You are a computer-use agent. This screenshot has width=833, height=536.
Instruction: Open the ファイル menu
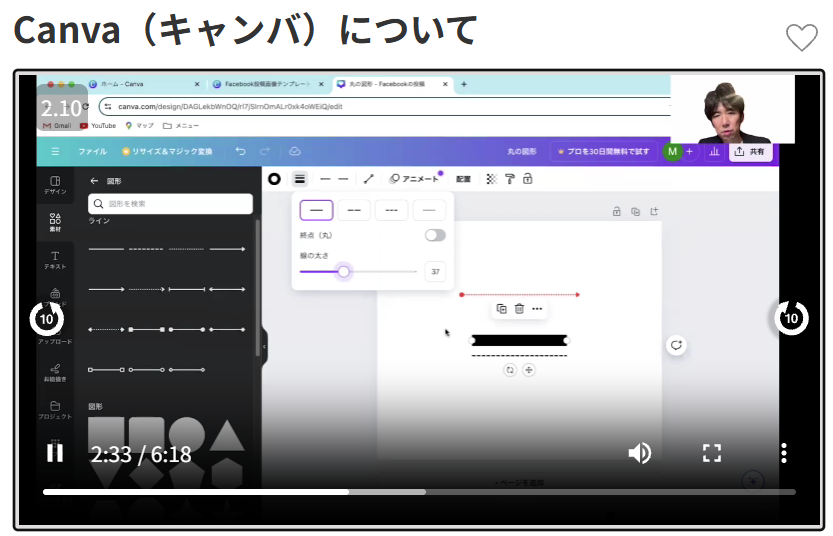pos(92,151)
